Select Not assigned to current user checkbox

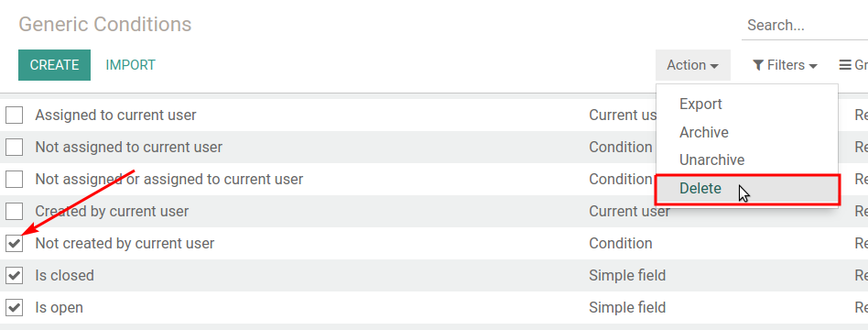[x=15, y=147]
